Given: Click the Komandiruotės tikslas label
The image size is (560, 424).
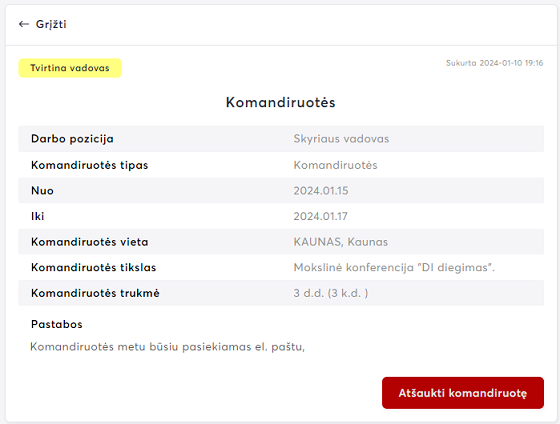Looking at the screenshot, I should (94, 268).
